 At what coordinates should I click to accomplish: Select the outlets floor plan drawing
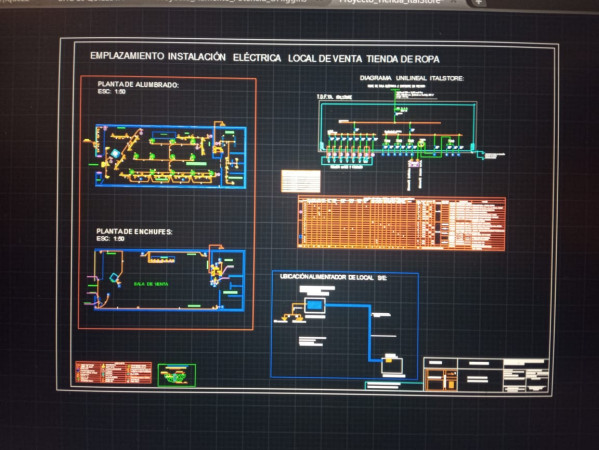[165, 278]
